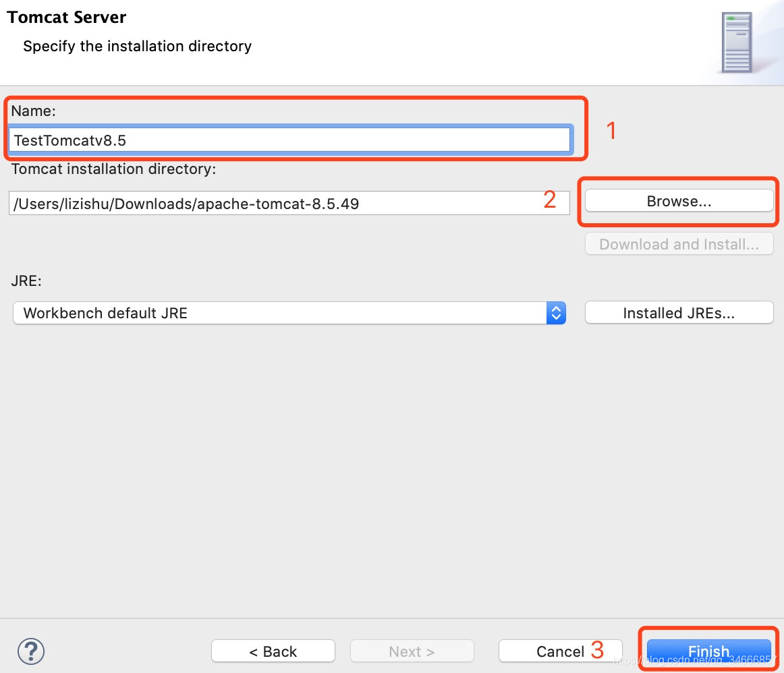Click the Browse... button
The width and height of the screenshot is (784, 673).
coord(679,201)
